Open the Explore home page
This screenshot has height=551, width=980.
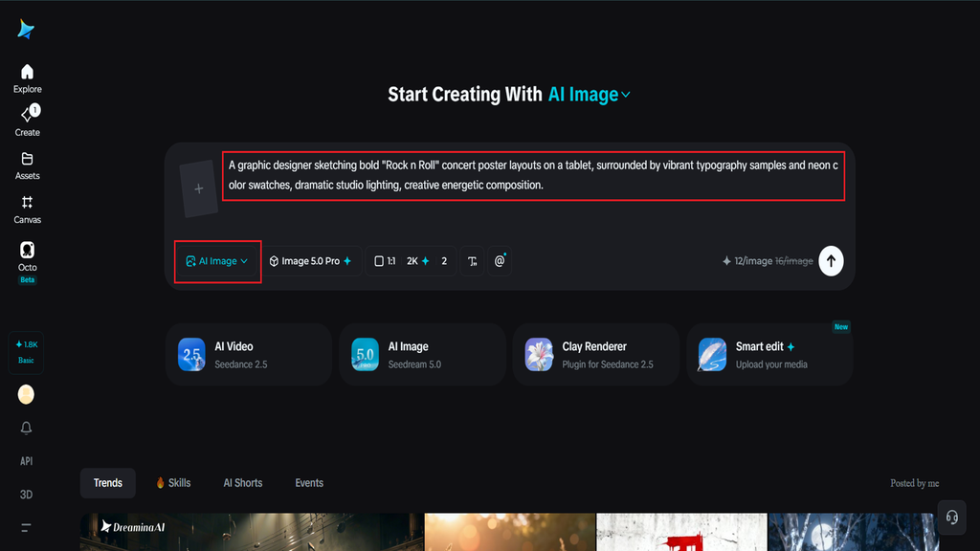[27, 78]
